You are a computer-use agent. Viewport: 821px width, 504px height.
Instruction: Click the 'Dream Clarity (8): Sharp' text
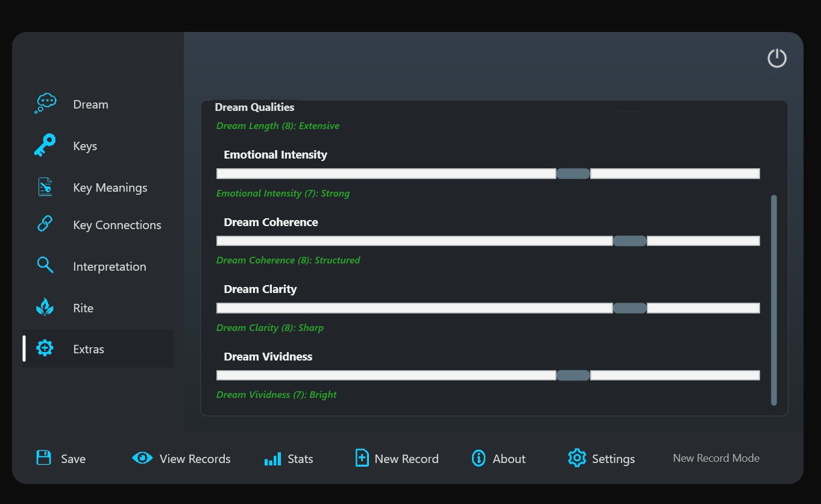pos(270,328)
